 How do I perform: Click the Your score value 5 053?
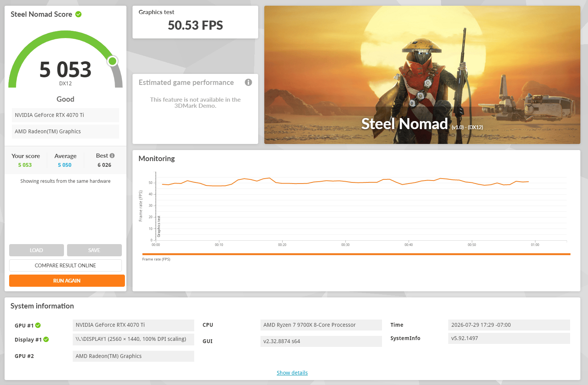25,165
